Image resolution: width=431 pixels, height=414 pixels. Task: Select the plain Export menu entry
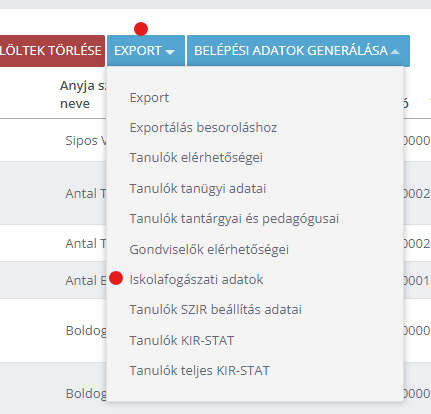tap(149, 98)
